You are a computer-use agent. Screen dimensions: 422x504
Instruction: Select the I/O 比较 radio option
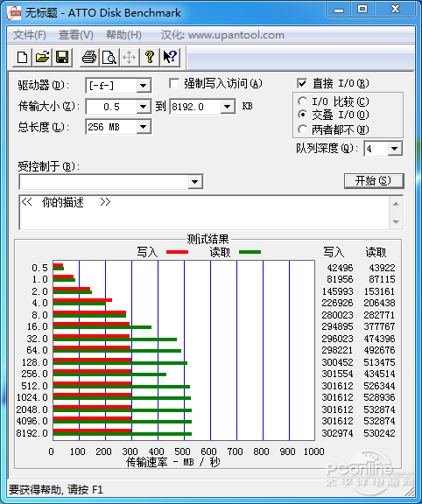[x=302, y=101]
